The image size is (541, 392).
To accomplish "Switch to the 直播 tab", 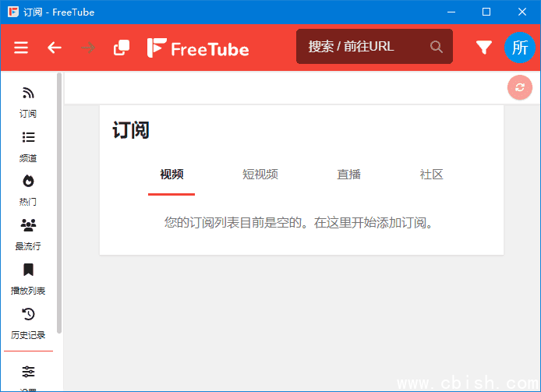I will pyautogui.click(x=349, y=175).
